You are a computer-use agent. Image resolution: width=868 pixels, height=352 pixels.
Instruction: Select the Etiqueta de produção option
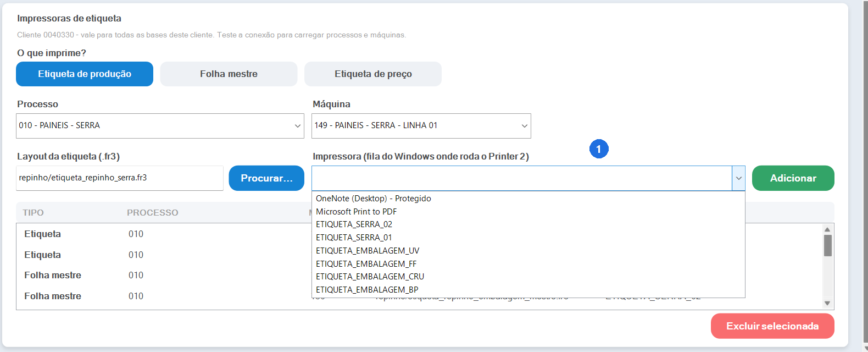[85, 74]
